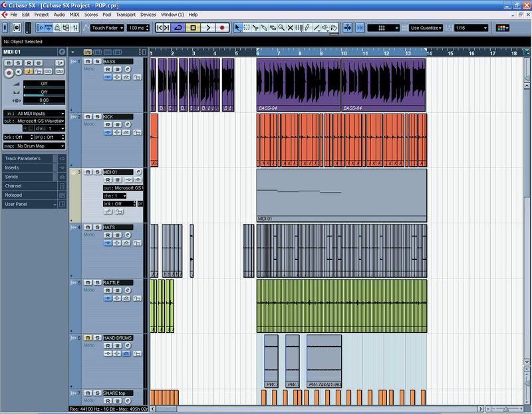The image size is (532, 414).
Task: Select the Glue tool
Action: click(264, 28)
